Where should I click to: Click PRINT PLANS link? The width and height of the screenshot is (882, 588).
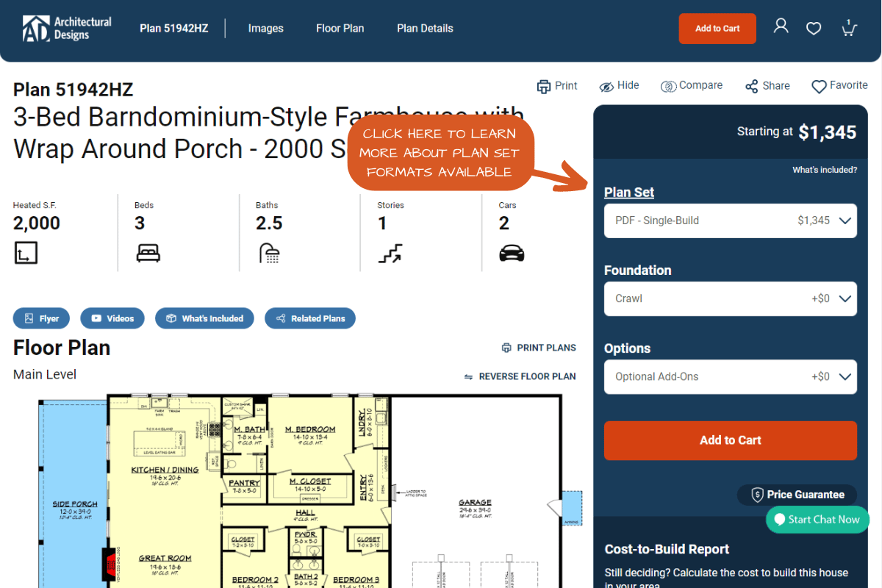click(539, 348)
